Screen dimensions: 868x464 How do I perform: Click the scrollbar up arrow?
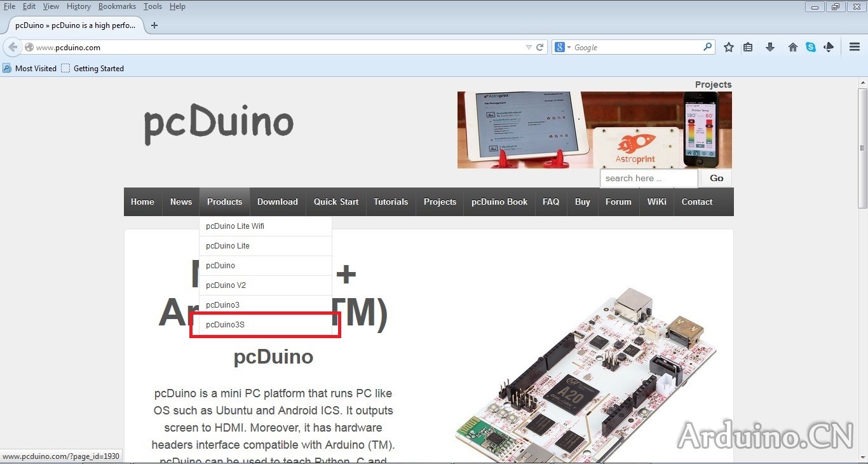pos(863,83)
